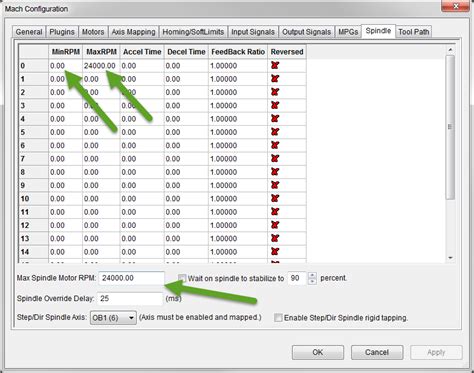The image size is (474, 373).
Task: Select the Axis Mapping tab
Action: [x=133, y=32]
